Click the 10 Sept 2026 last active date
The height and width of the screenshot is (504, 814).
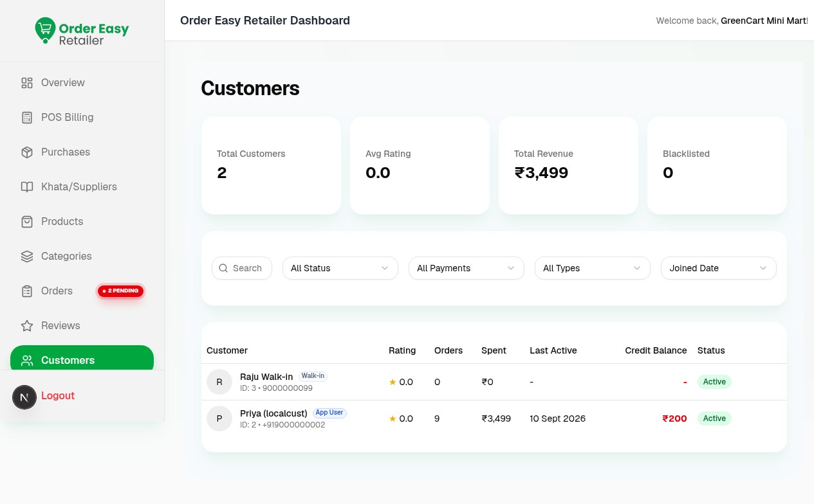coord(558,419)
